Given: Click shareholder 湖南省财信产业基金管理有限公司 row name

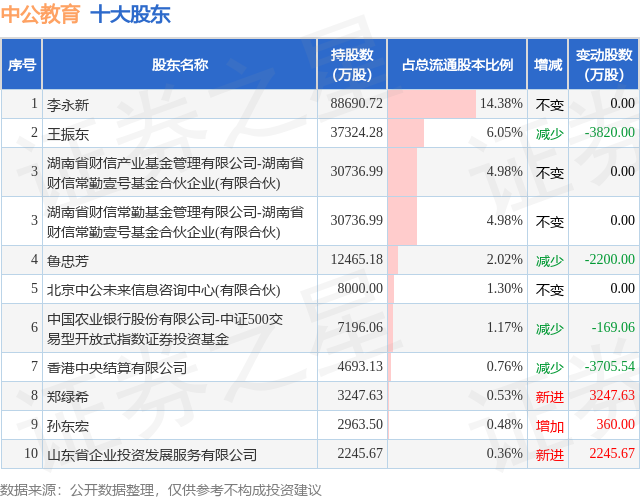Looking at the screenshot, I should pos(175,173).
